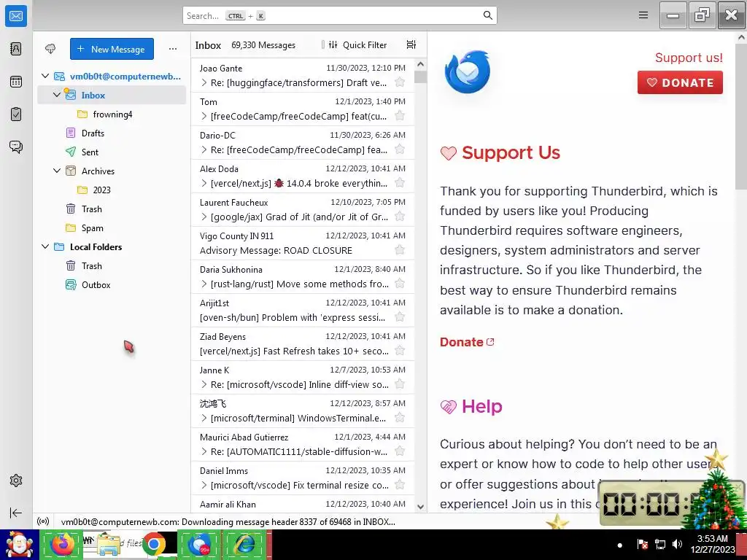Click the Get Messages cloud icon
The height and width of the screenshot is (560, 747).
pos(50,49)
